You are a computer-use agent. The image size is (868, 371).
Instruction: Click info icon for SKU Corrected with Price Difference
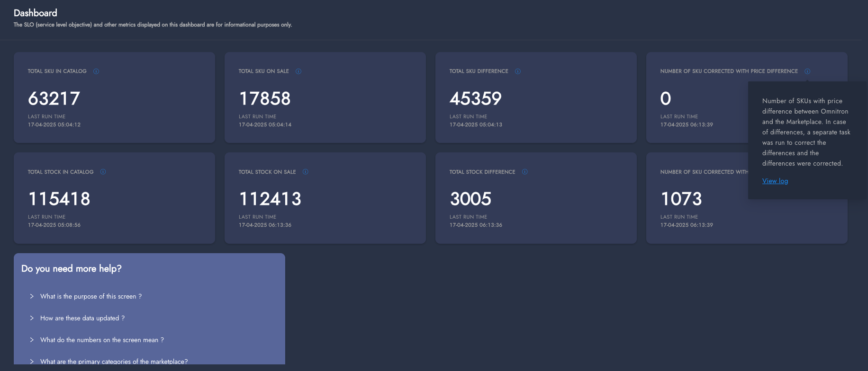click(807, 71)
